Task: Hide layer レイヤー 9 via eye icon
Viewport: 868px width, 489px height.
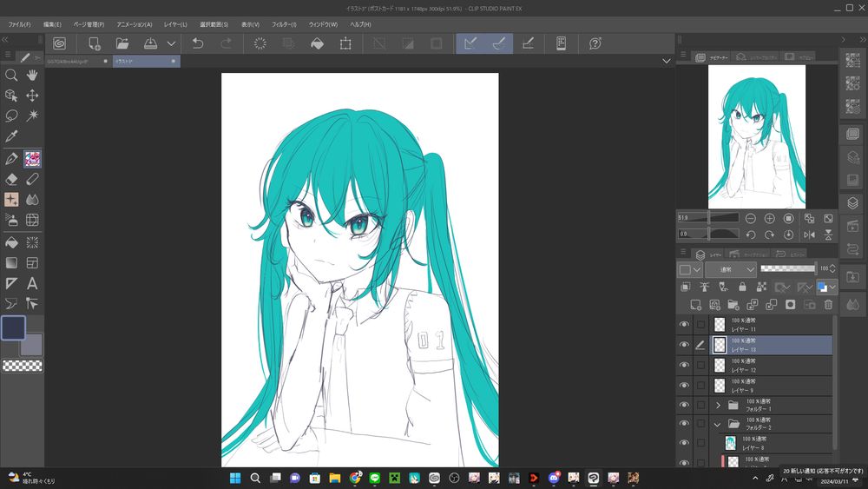Action: point(684,386)
